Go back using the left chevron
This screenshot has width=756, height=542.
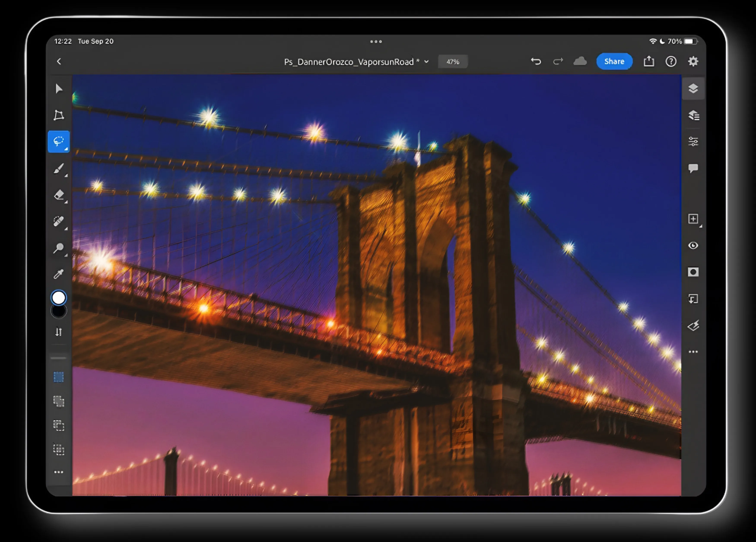click(59, 61)
